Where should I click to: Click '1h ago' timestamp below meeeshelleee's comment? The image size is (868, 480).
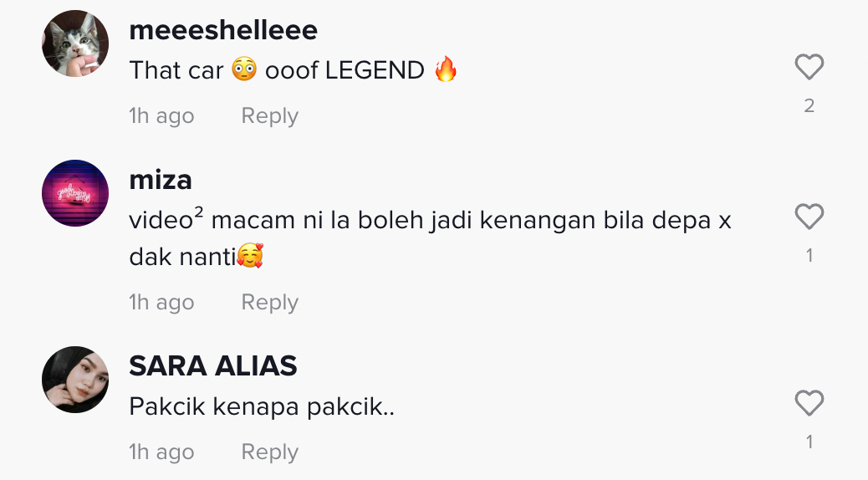(x=161, y=115)
